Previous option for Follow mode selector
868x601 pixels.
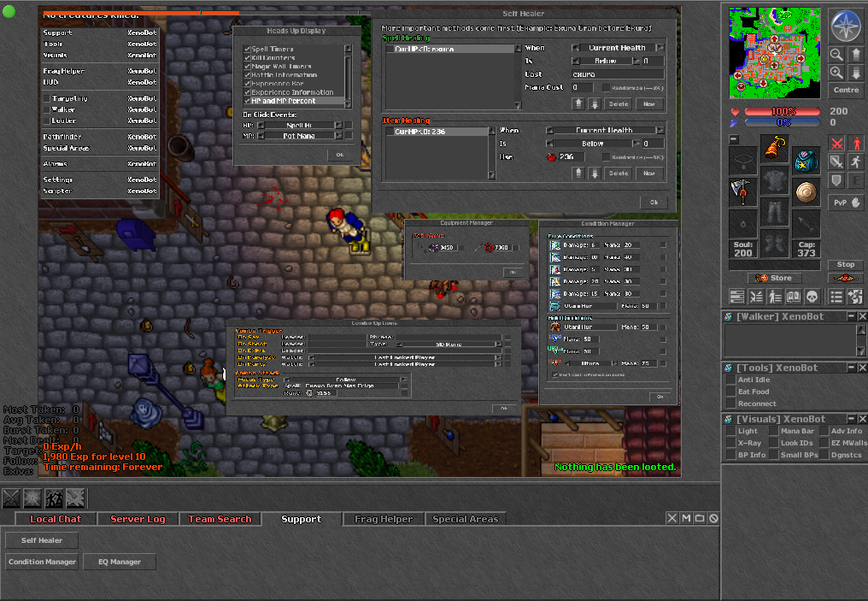(x=287, y=380)
